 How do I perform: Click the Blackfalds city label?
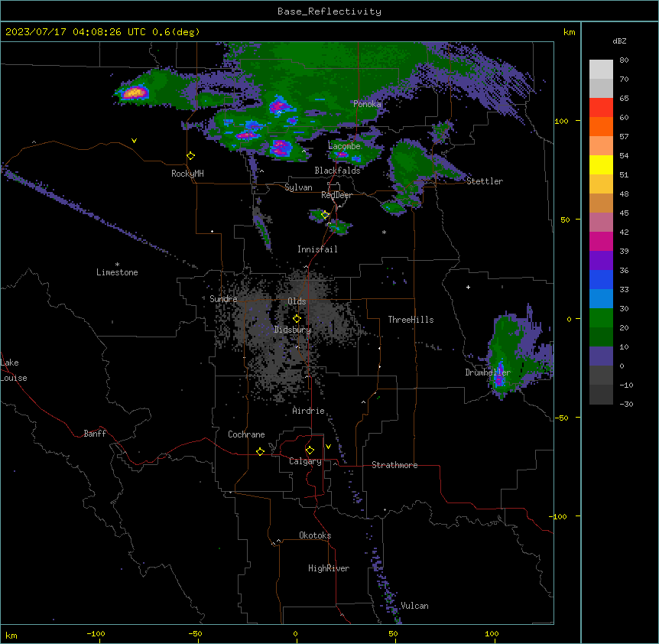[x=337, y=171]
